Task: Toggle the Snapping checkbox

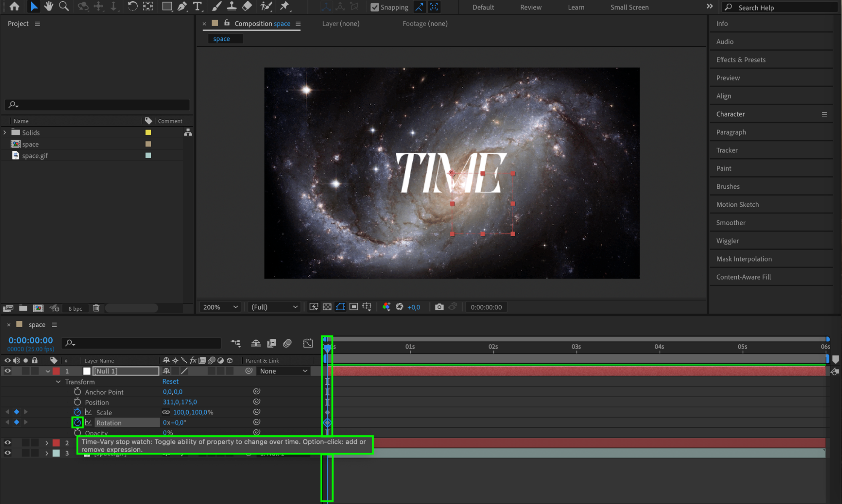Action: 374,7
